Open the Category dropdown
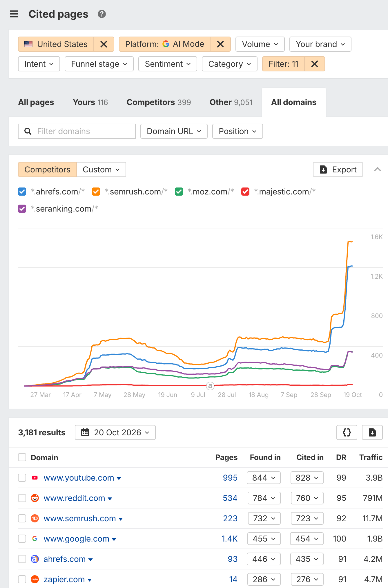Screen dimensions: 388x588 (230, 64)
